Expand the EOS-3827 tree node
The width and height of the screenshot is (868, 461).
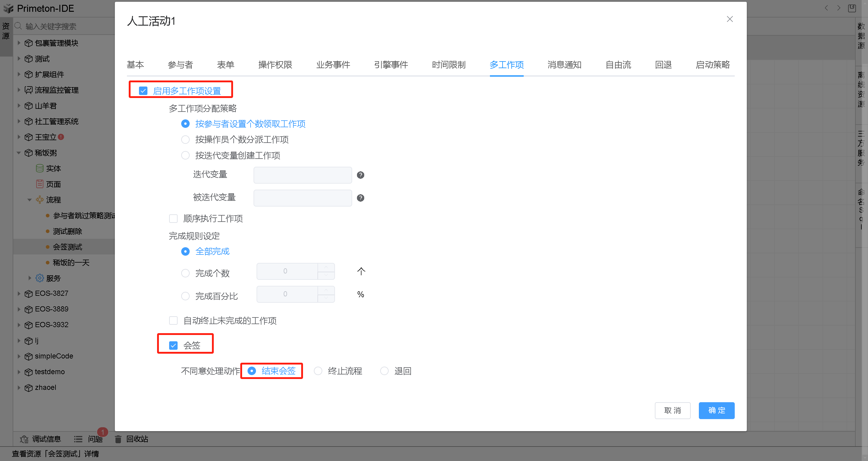click(x=19, y=294)
